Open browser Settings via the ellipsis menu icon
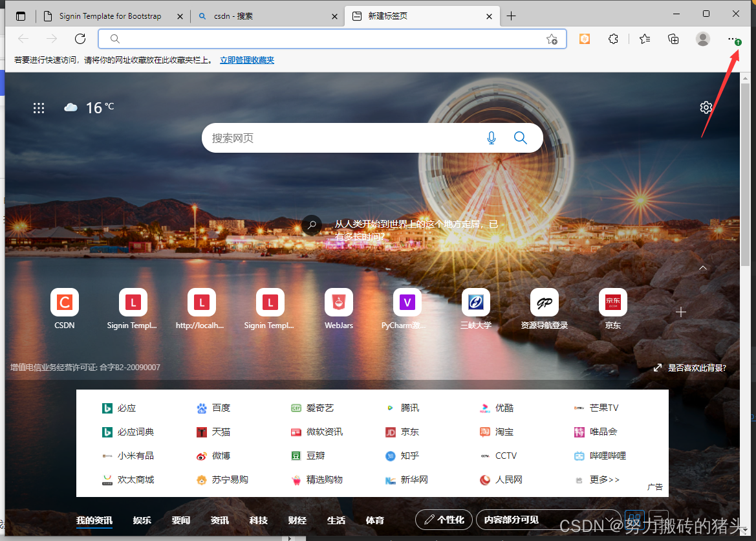Viewport: 756px width, 541px height. point(733,39)
